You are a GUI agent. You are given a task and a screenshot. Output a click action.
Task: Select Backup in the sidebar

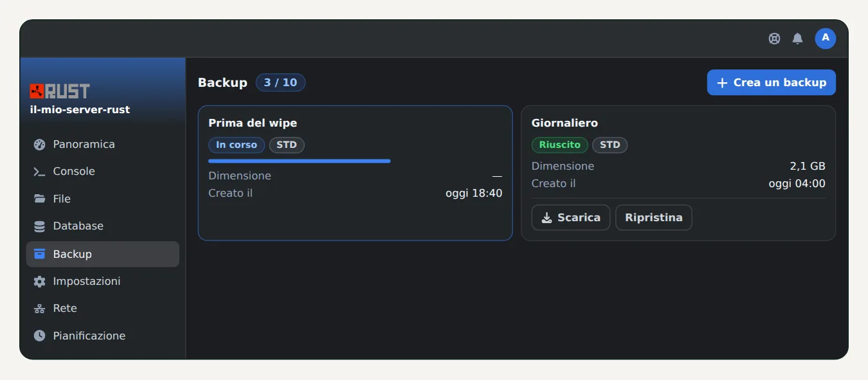(x=103, y=254)
